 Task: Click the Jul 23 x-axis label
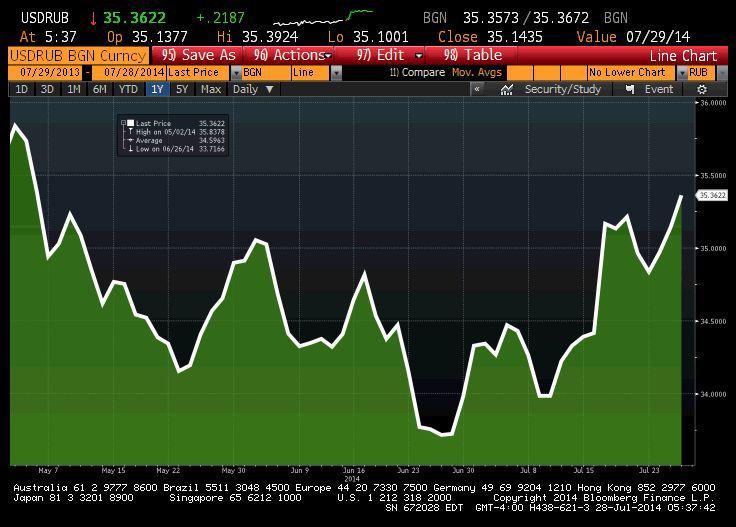(x=649, y=470)
